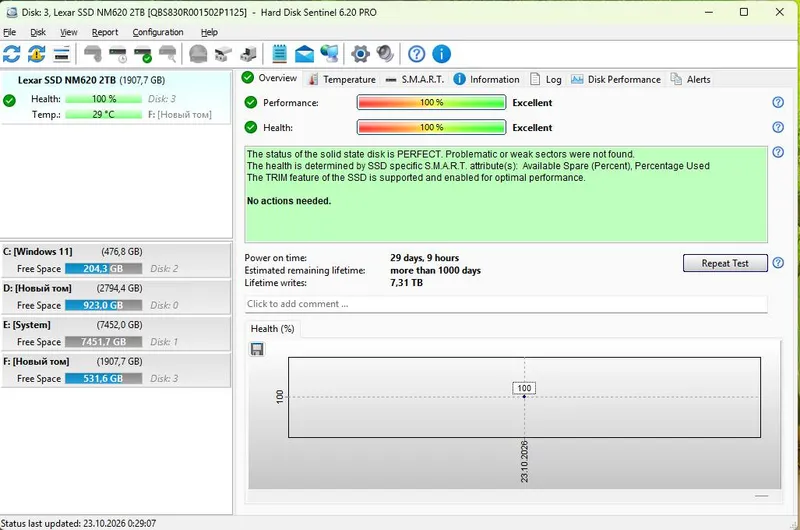This screenshot has width=800, height=530.
Task: Click the Performance 100 % gradient bar
Action: (432, 103)
